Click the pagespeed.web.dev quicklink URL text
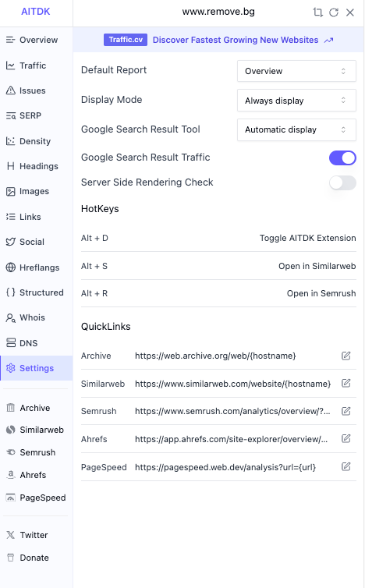 pos(225,467)
